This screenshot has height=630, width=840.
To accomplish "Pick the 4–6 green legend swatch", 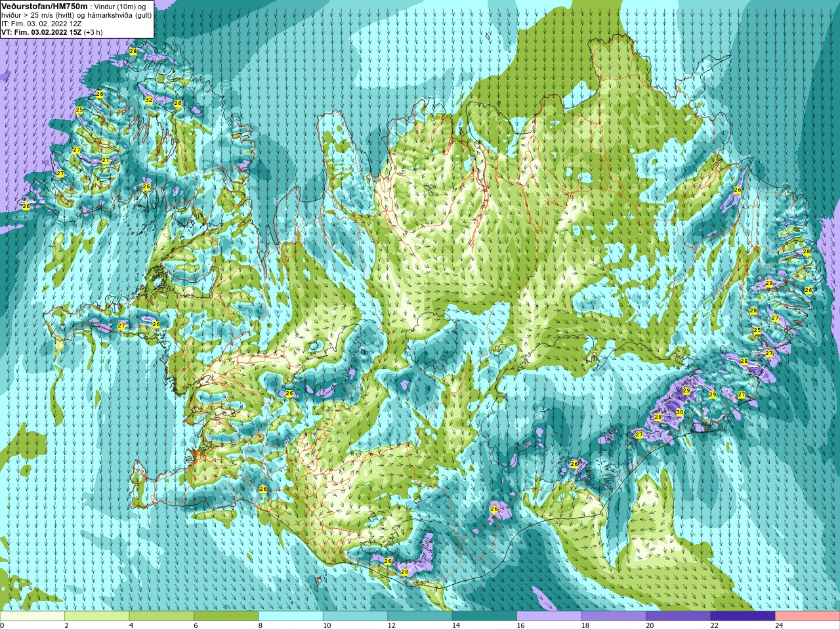I will [x=161, y=616].
